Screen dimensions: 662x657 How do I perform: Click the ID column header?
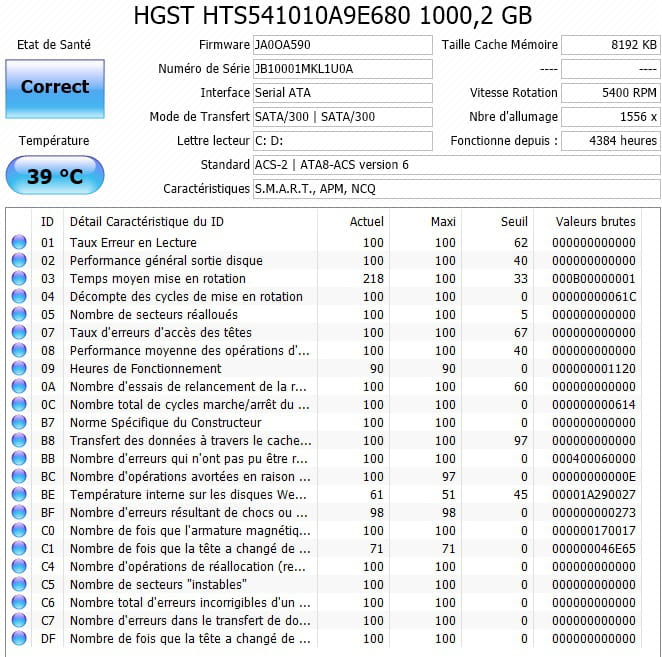click(47, 222)
